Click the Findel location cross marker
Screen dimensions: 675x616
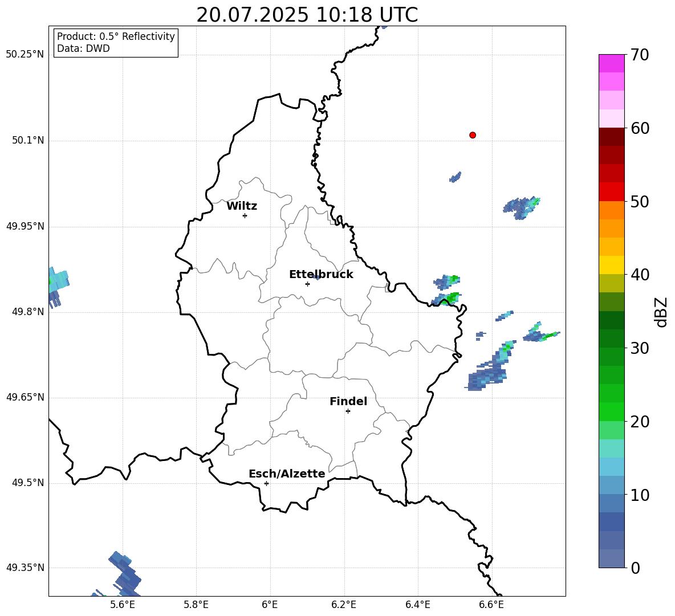click(x=348, y=411)
